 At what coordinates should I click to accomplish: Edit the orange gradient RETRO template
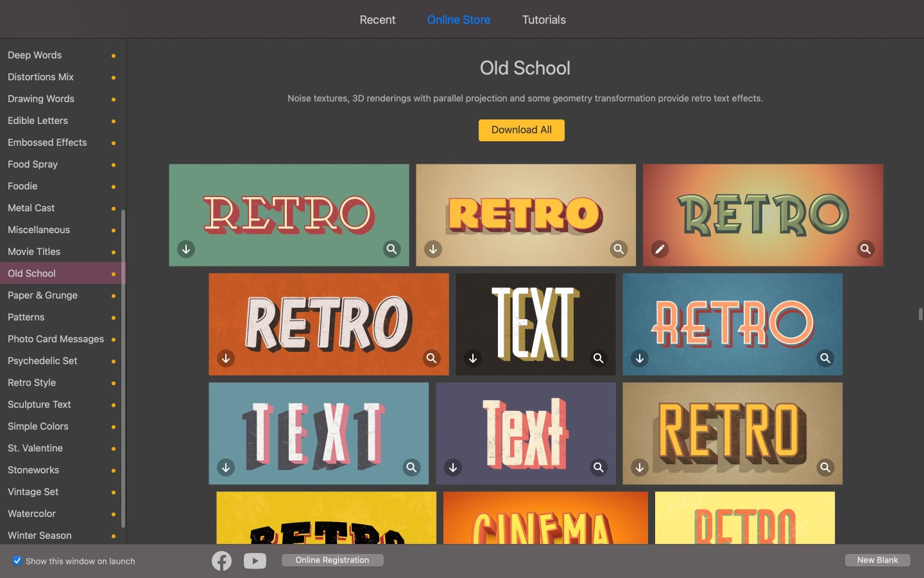[x=660, y=249]
